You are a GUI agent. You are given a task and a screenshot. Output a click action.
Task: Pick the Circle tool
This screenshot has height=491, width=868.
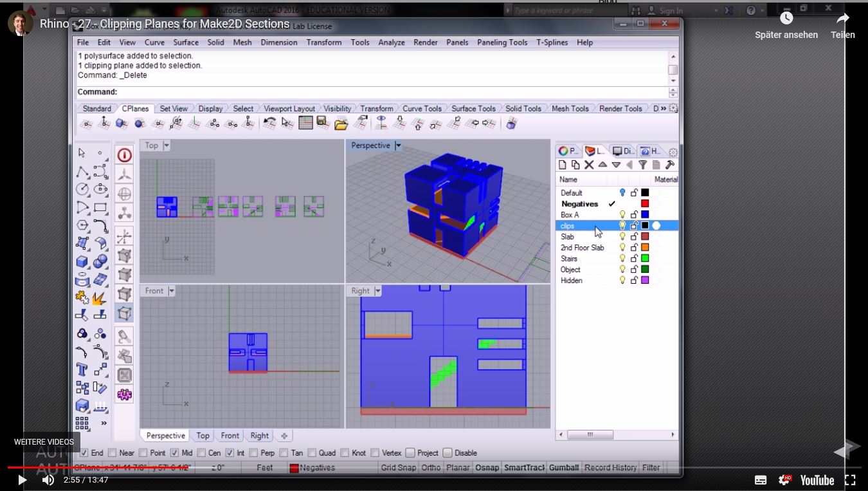point(82,189)
